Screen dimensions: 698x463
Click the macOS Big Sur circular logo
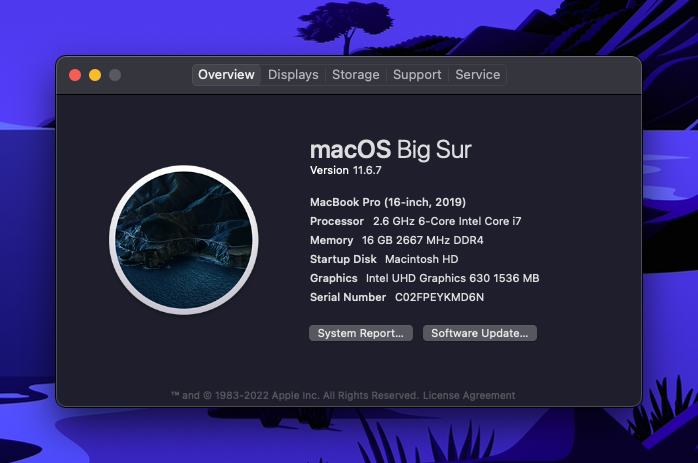(x=184, y=240)
